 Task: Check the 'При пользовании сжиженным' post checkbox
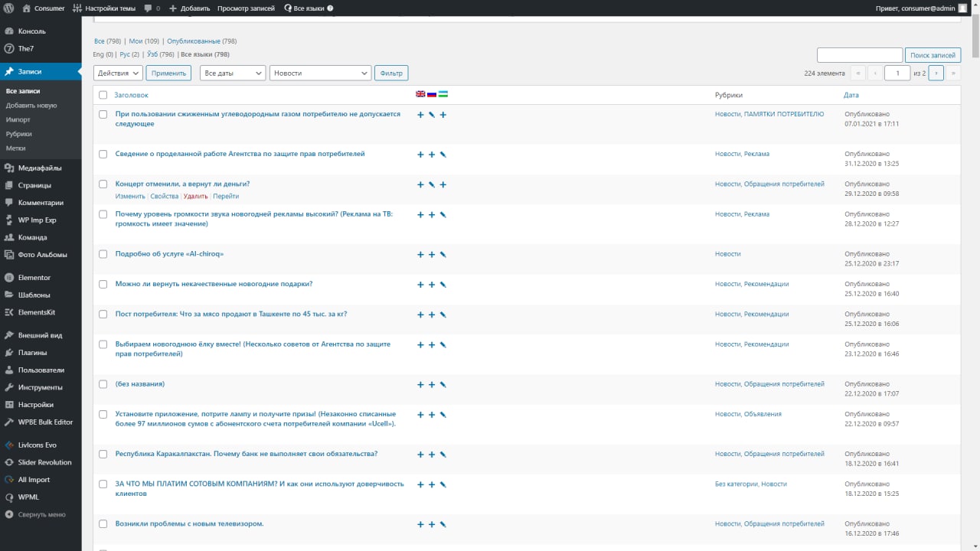click(103, 114)
